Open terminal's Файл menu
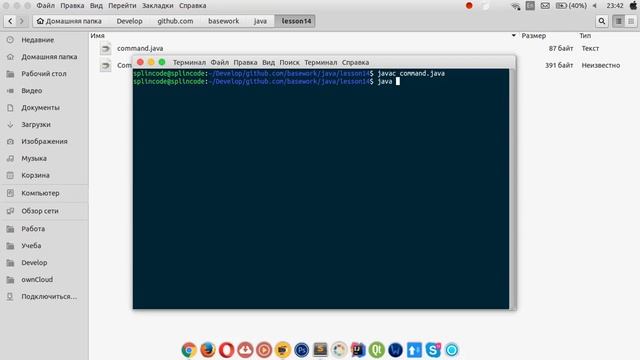The image size is (640, 360). tap(220, 62)
